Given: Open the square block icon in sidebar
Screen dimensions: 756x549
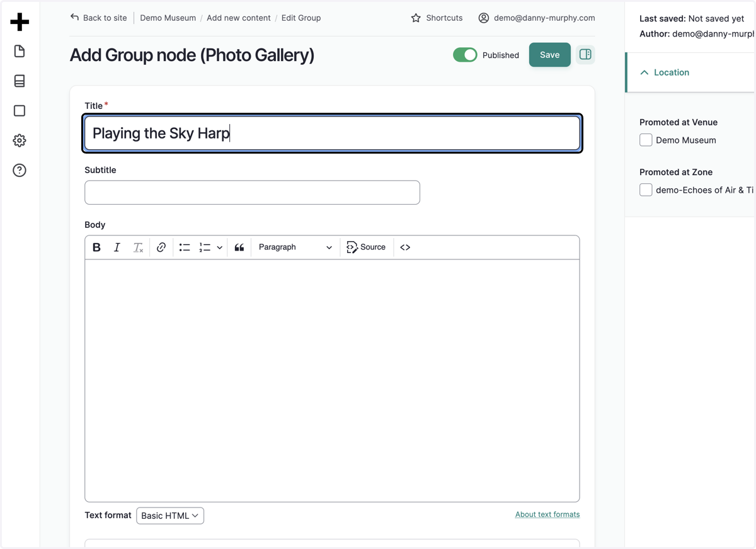Looking at the screenshot, I should coord(20,111).
